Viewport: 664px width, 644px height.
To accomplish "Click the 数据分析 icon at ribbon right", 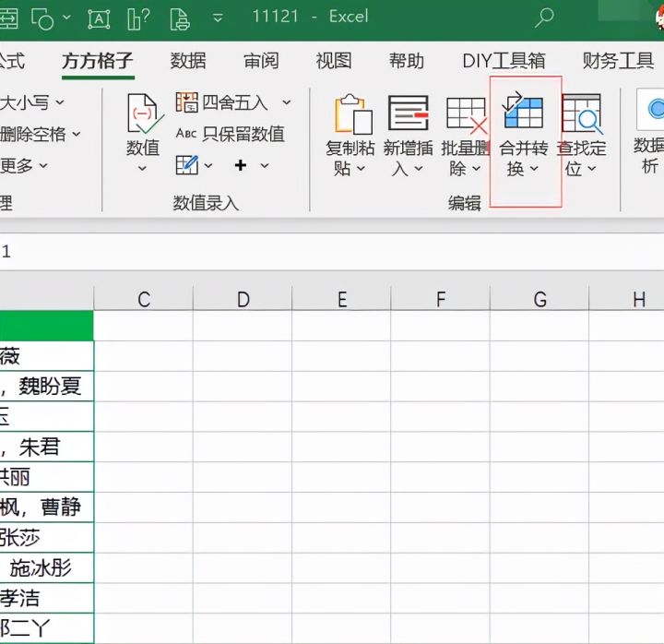I will point(650,109).
